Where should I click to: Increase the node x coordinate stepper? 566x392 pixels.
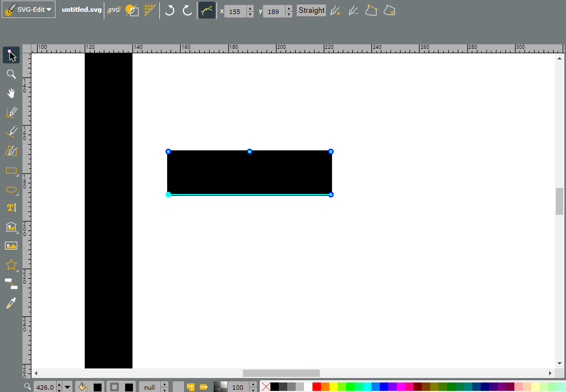point(250,8)
